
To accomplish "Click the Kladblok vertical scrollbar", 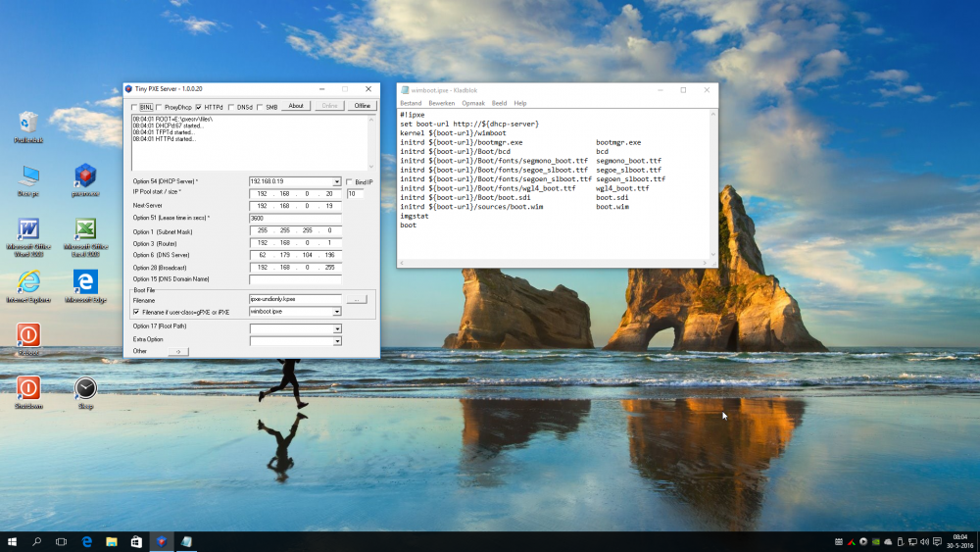I will [713, 184].
